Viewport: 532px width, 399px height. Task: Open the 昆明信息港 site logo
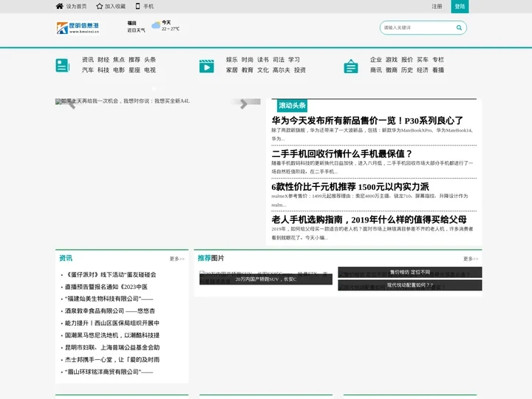78,28
